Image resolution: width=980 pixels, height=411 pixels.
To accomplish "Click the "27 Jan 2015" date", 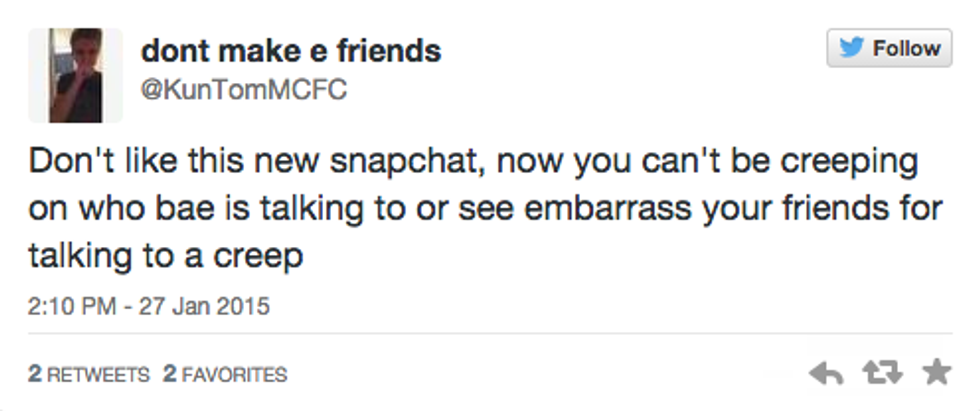I will (208, 304).
